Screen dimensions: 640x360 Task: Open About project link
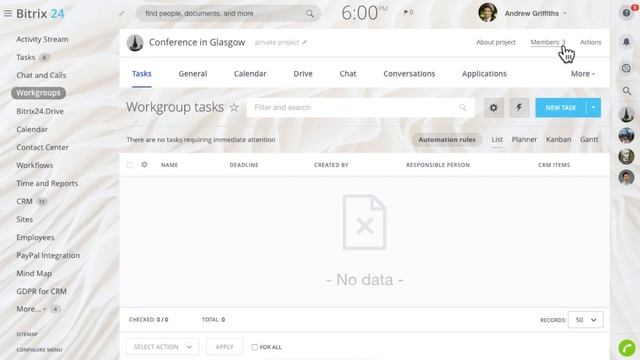[x=496, y=42]
